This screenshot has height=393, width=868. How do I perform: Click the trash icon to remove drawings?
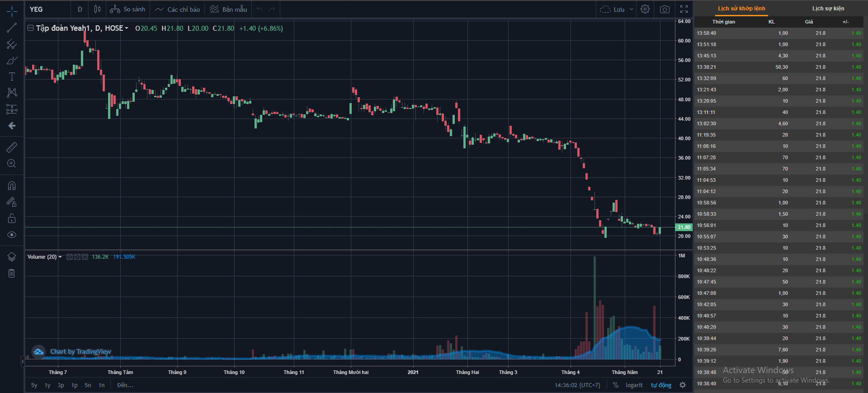tap(12, 273)
